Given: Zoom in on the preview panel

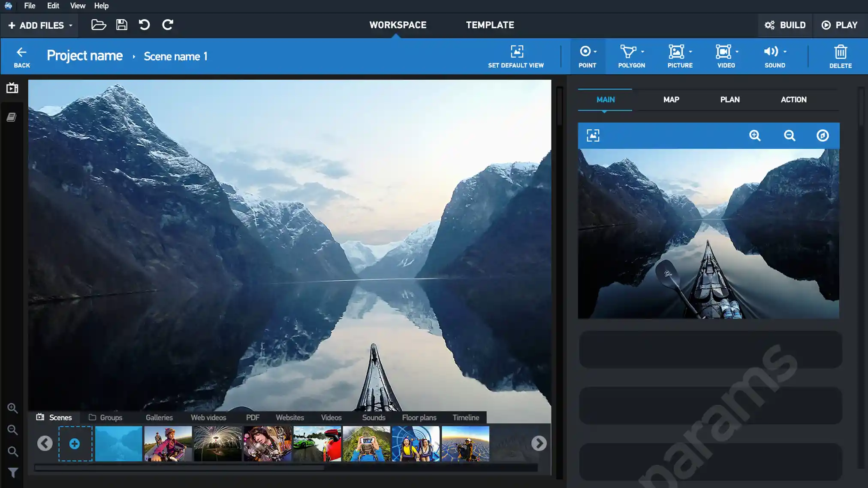Looking at the screenshot, I should pos(755,135).
